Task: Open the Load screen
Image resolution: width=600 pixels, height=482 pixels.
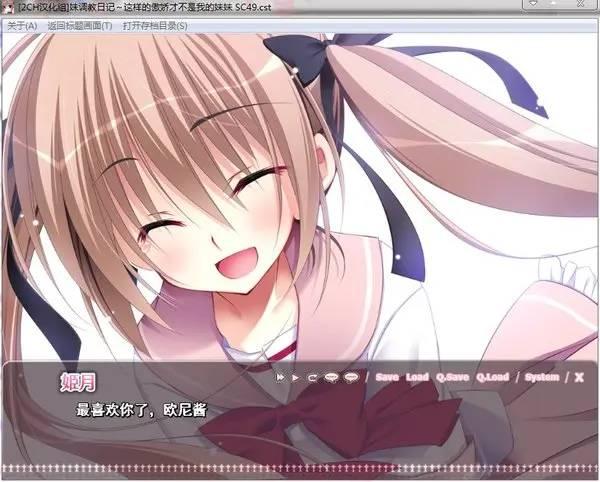Action: pos(417,378)
